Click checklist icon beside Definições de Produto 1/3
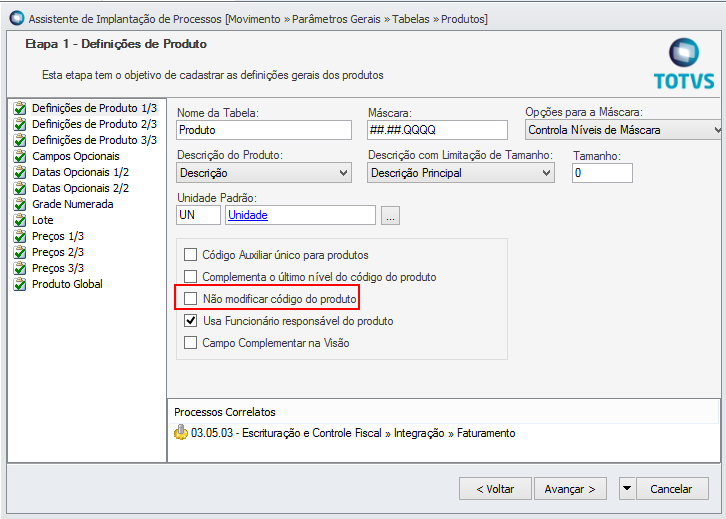Screen dimensions: 726x519 [20, 108]
